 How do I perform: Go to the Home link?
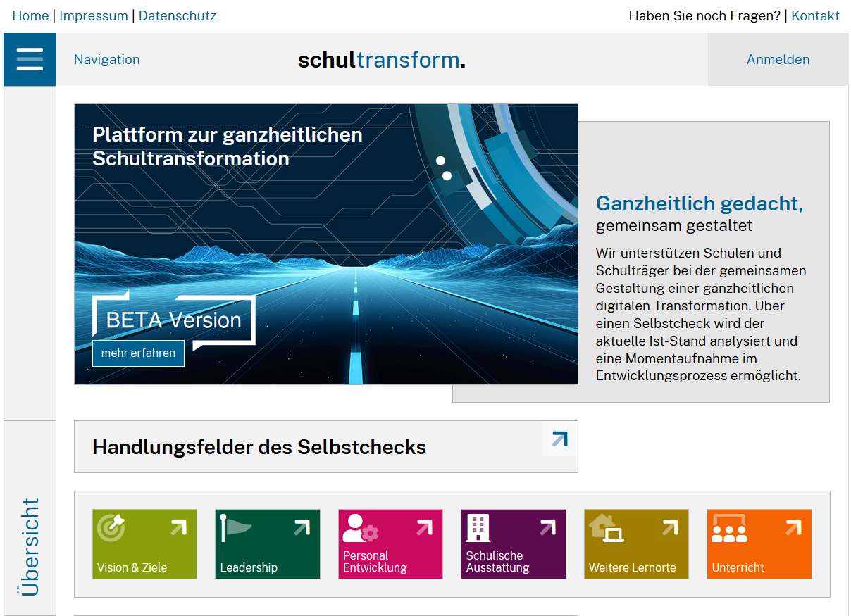(30, 15)
